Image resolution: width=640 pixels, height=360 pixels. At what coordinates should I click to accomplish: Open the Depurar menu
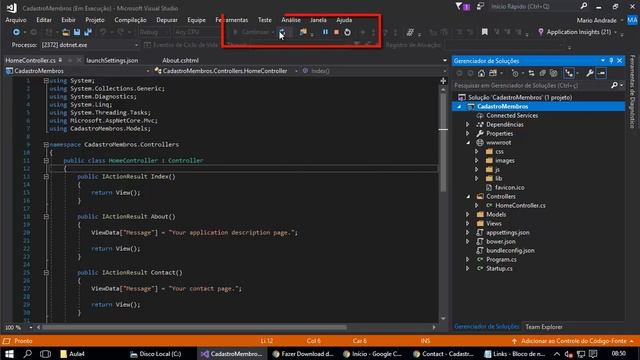(167, 20)
